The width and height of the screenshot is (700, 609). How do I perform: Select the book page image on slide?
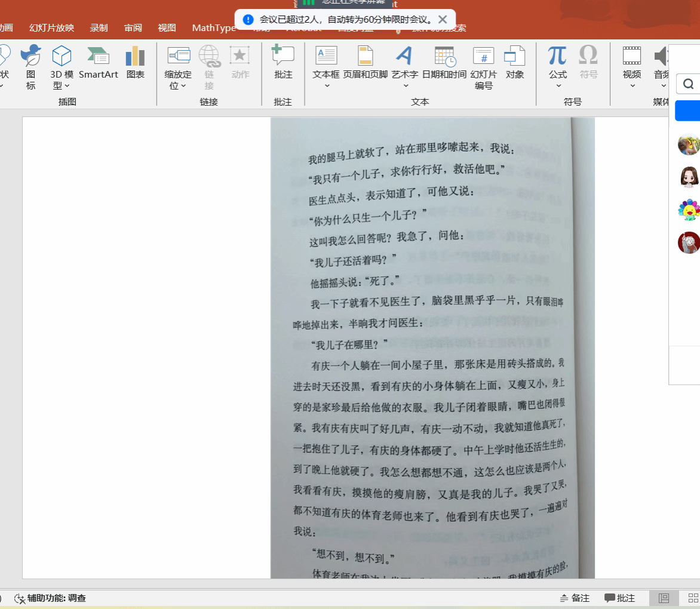[x=432, y=347]
